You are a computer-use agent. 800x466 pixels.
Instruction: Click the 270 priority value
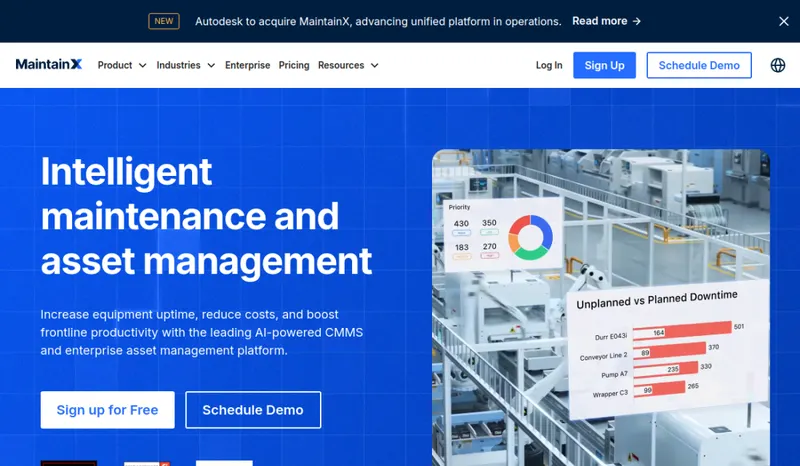(x=490, y=247)
